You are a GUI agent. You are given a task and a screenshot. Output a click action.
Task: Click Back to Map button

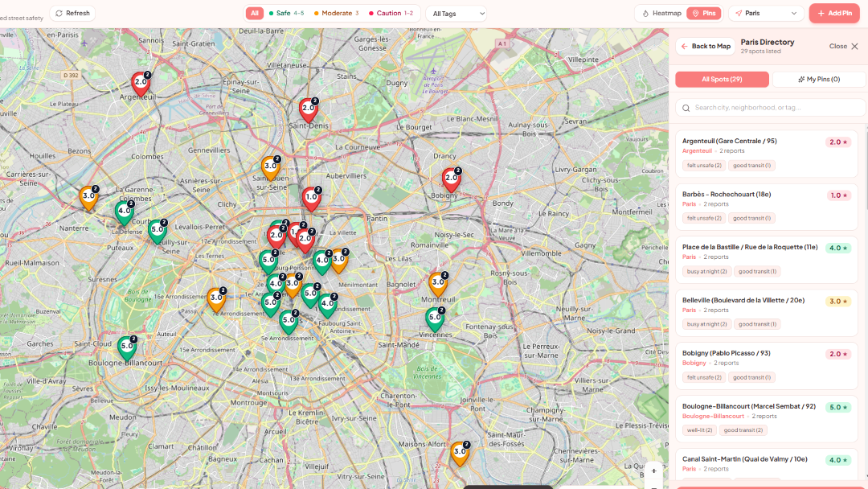[x=706, y=46]
